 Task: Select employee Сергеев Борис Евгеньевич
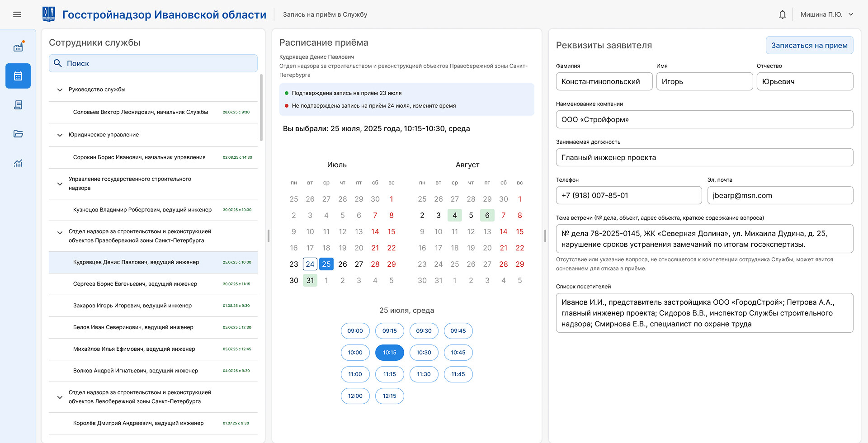click(136, 283)
